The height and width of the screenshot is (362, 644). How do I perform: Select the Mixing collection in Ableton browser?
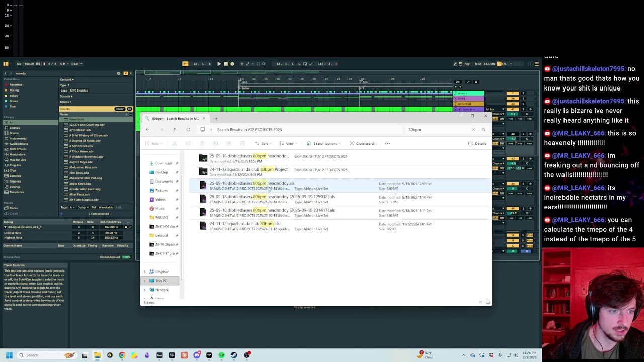point(14,90)
